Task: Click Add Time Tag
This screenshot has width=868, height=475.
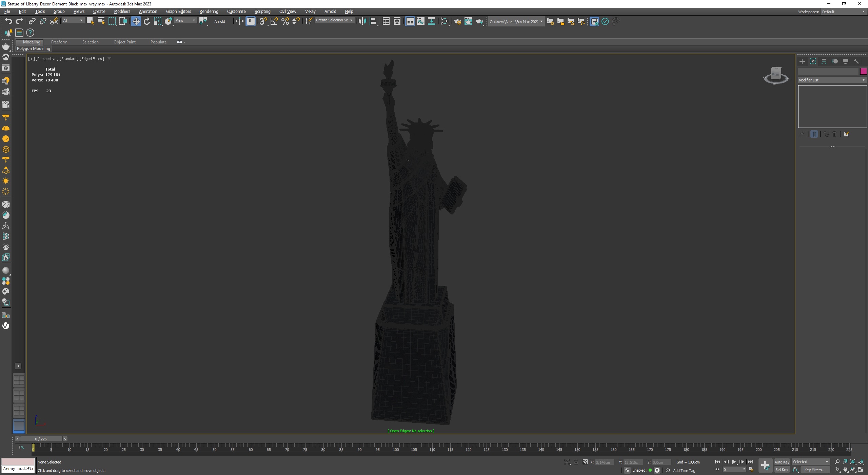Action: coord(684,471)
